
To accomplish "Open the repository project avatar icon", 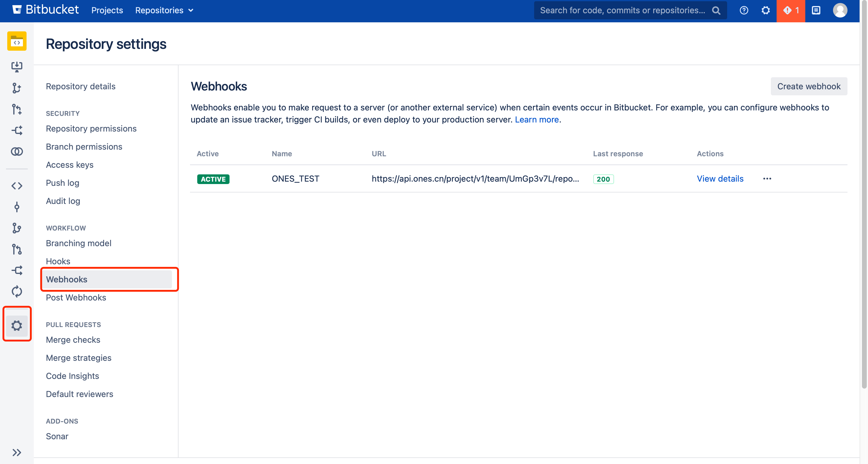I will point(17,41).
